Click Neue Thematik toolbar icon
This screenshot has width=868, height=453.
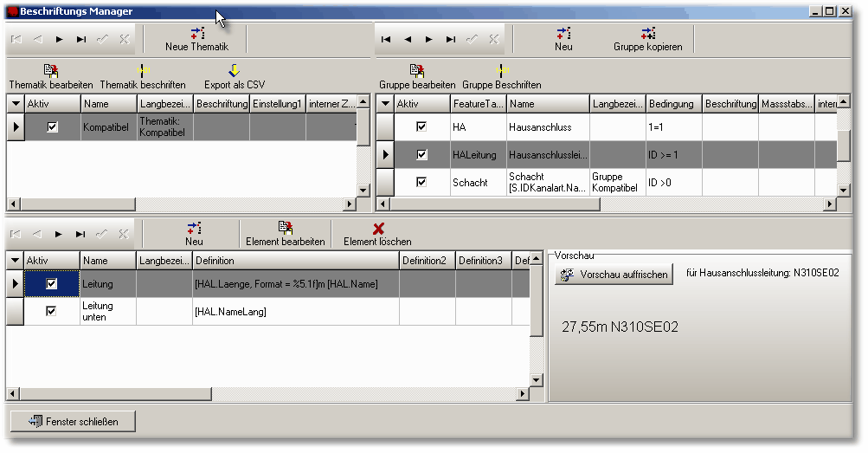point(197,33)
